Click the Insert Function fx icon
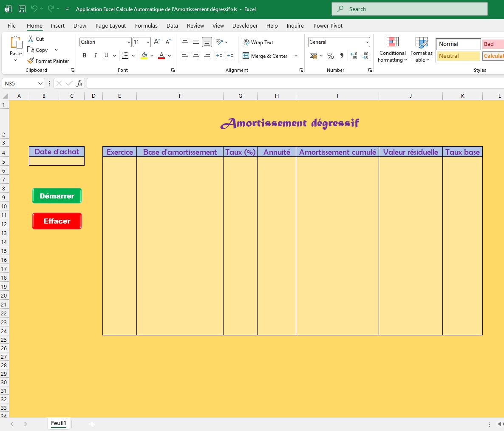Image resolution: width=504 pixels, height=431 pixels. coord(79,84)
